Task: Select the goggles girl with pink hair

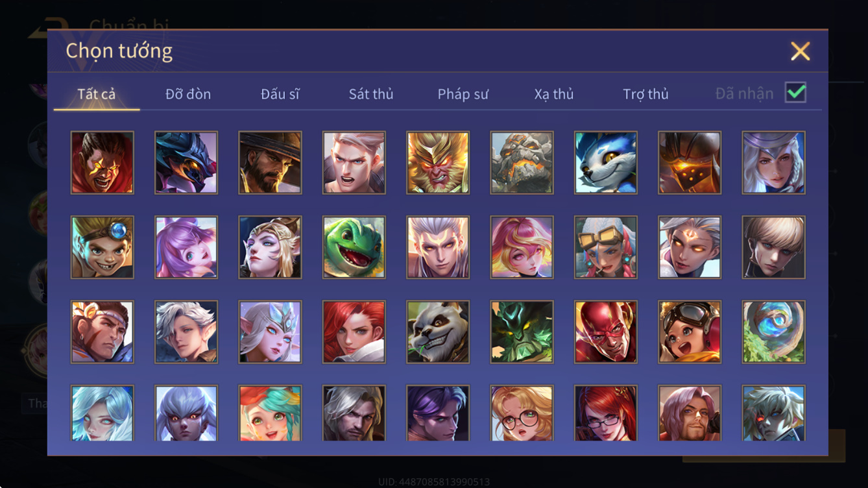Action: click(x=606, y=247)
